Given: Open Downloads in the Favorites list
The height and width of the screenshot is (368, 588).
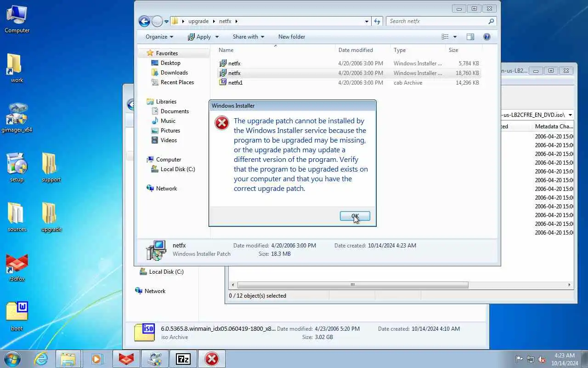Looking at the screenshot, I should pyautogui.click(x=174, y=73).
